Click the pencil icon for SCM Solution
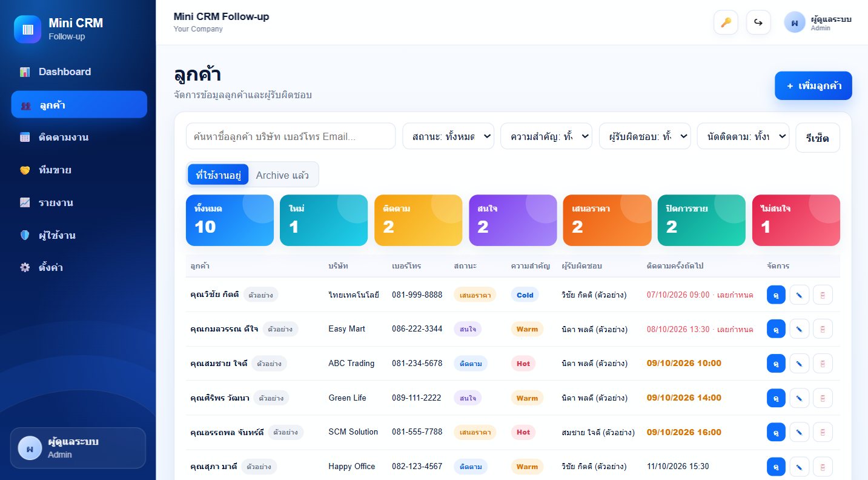 tap(800, 432)
